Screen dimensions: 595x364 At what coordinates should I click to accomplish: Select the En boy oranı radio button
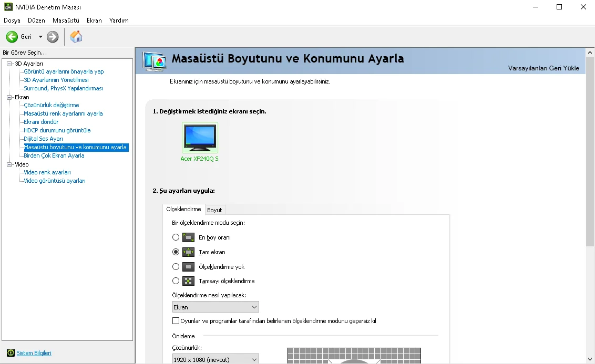176,237
